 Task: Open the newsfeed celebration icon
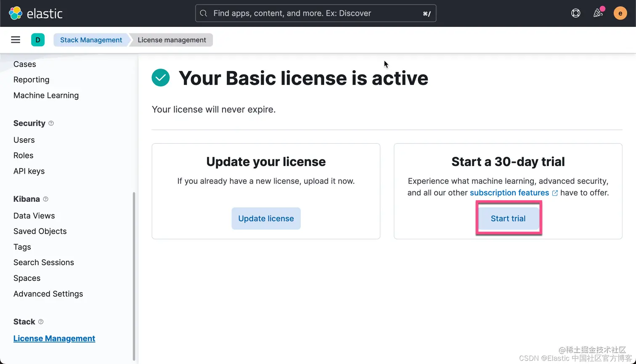pos(598,13)
